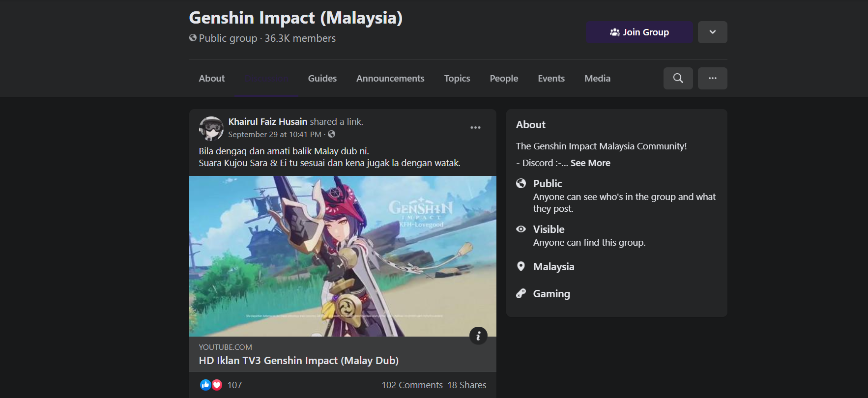The width and height of the screenshot is (868, 398).
Task: Click the Visible eye icon in About panel
Action: coord(521,229)
